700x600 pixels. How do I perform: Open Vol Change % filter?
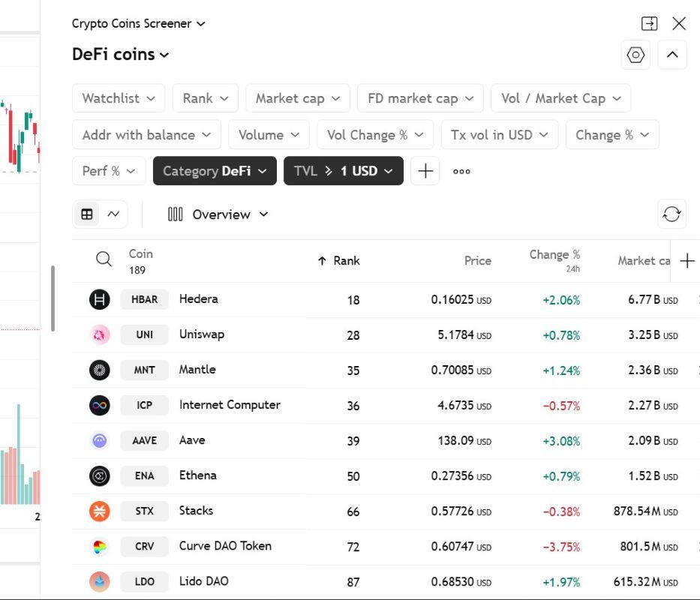(375, 135)
